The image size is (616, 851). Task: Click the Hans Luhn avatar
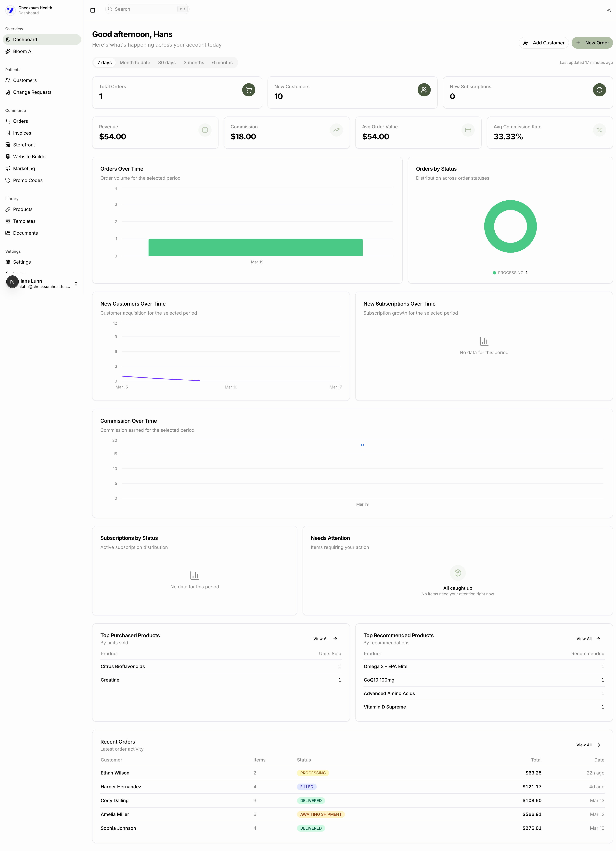click(12, 282)
